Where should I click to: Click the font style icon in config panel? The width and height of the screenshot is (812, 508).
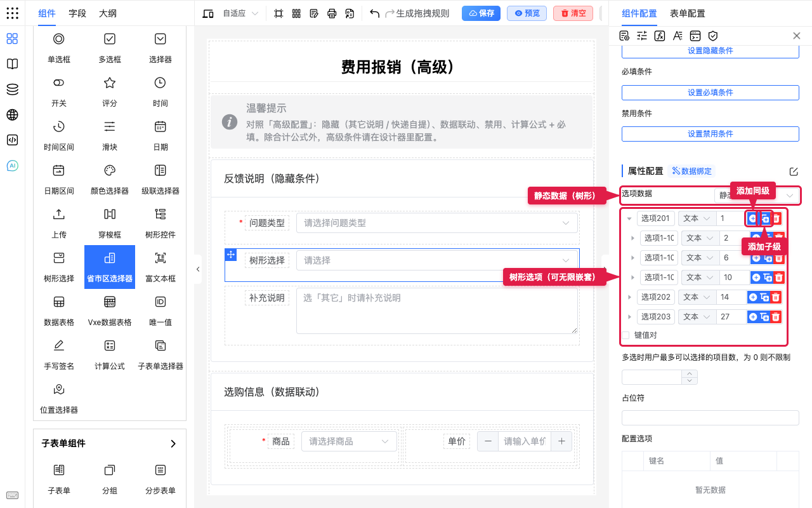coord(678,36)
